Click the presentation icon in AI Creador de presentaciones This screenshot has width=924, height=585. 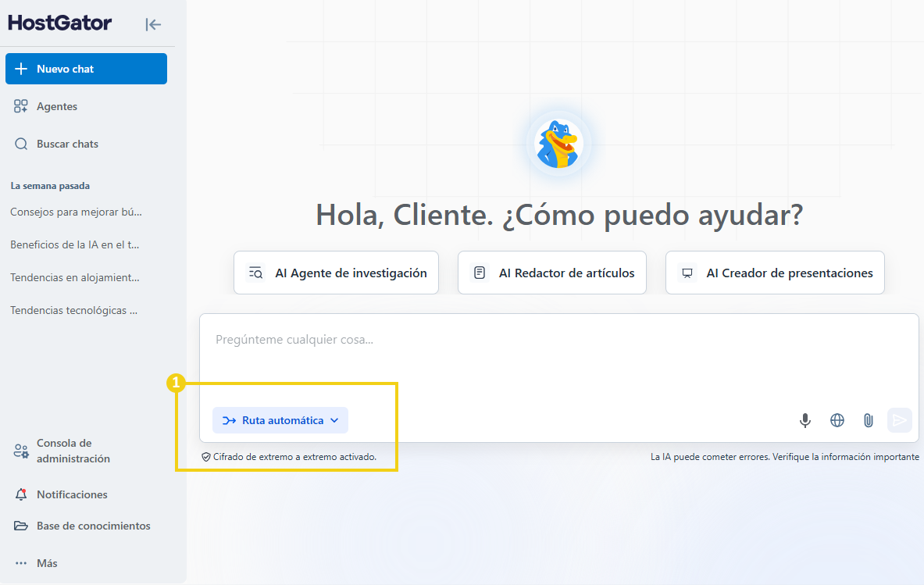pyautogui.click(x=687, y=273)
